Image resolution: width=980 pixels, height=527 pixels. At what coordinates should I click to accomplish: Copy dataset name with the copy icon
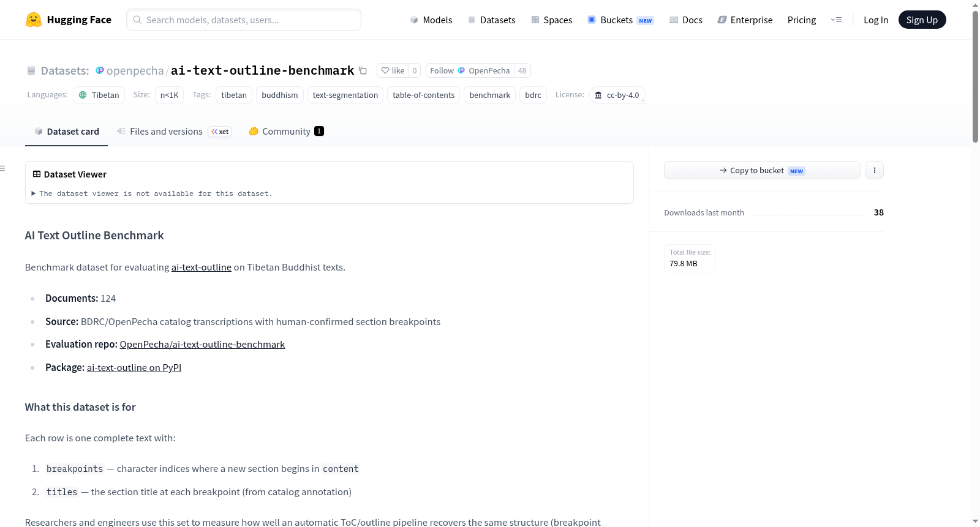click(x=363, y=70)
